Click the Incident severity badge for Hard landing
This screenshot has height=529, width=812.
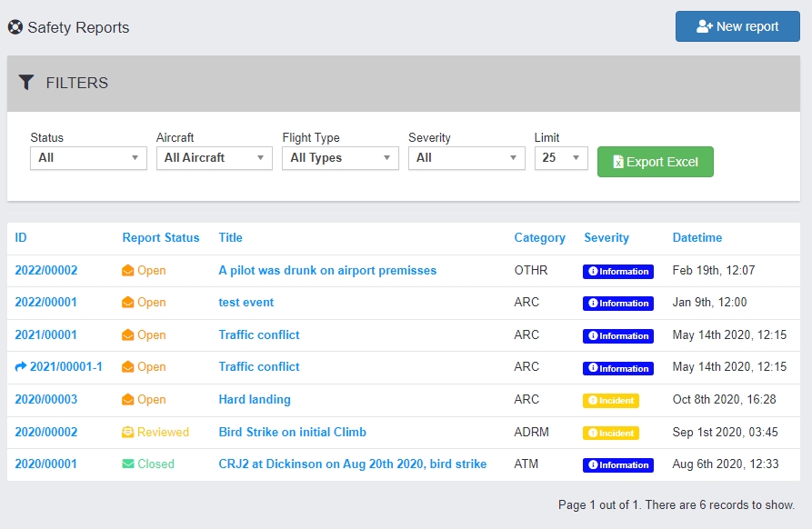tap(610, 401)
